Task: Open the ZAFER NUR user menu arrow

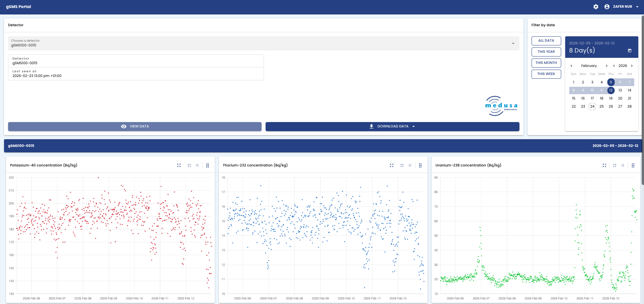Action: 637,7
